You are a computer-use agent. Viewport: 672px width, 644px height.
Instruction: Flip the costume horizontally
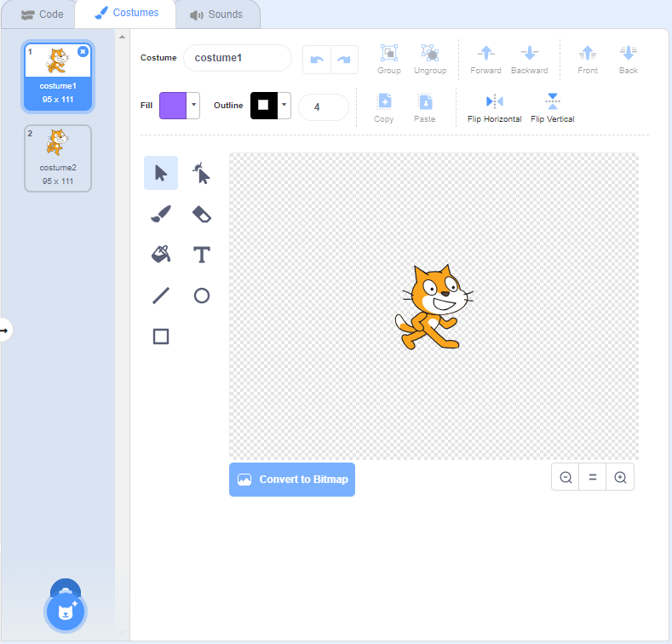[x=494, y=108]
